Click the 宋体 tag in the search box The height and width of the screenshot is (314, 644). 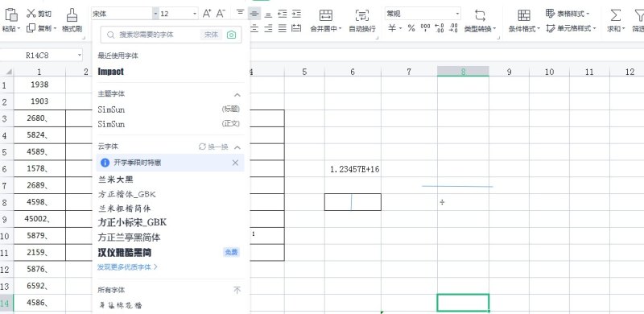pyautogui.click(x=211, y=35)
